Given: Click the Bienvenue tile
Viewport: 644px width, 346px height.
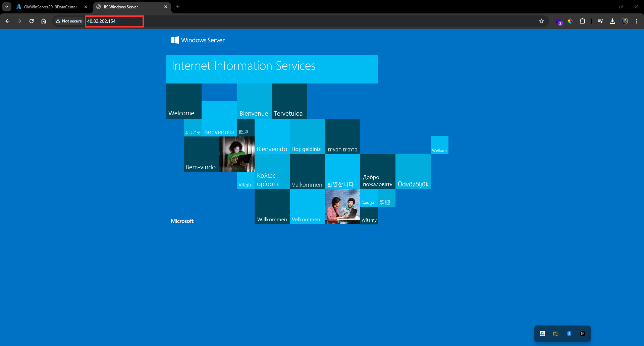Looking at the screenshot, I should 254,101.
